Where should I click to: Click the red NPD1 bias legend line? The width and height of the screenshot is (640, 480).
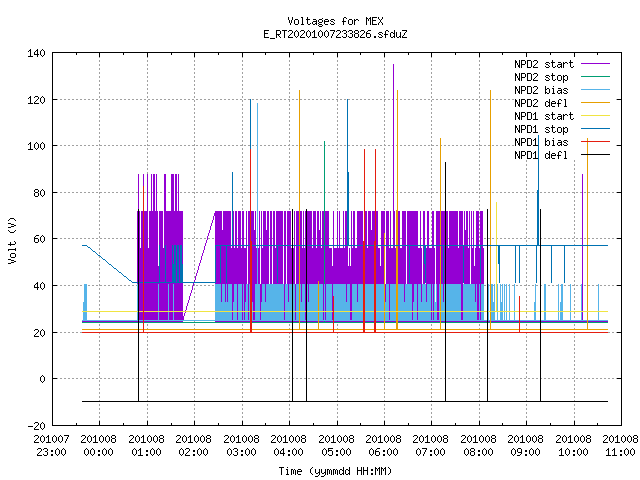click(x=595, y=142)
